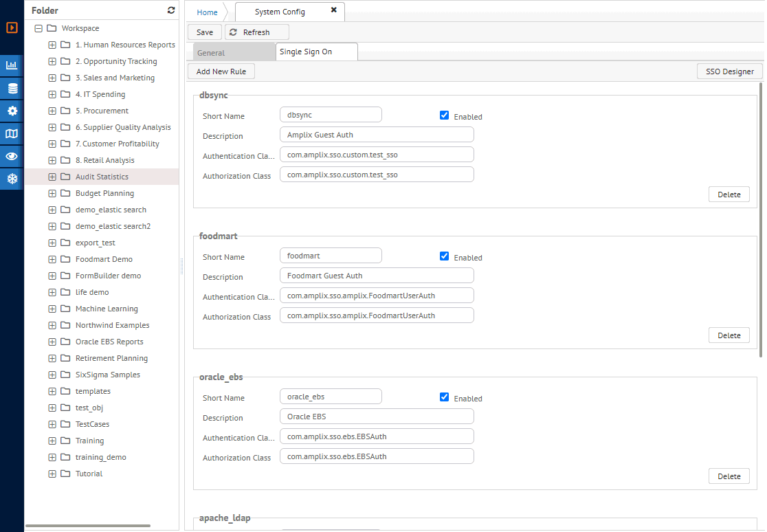Click the vertical scrollbar of the SSO rules list
This screenshot has width=767, height=532.
[x=761, y=220]
